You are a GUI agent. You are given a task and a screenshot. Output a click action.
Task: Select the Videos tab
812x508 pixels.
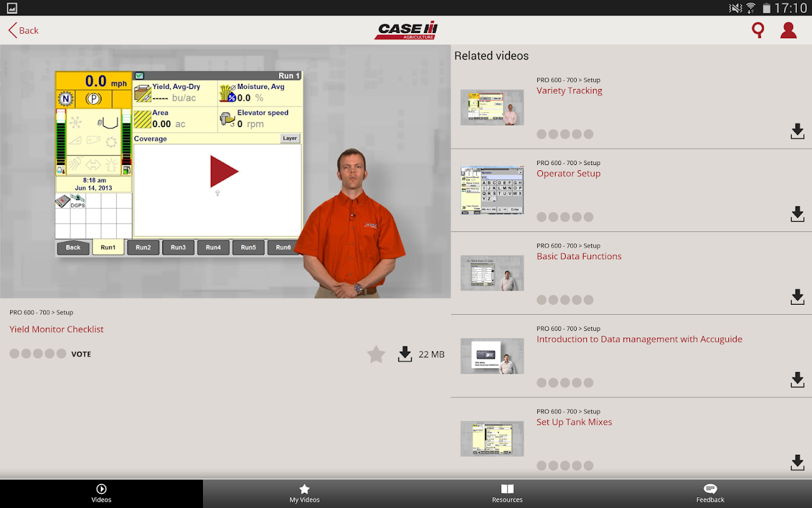[x=101, y=493]
